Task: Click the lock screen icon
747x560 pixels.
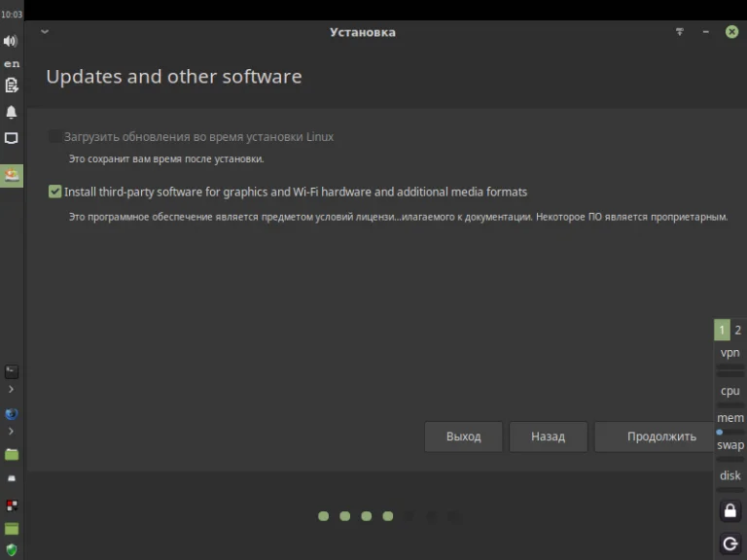Action: point(729,511)
